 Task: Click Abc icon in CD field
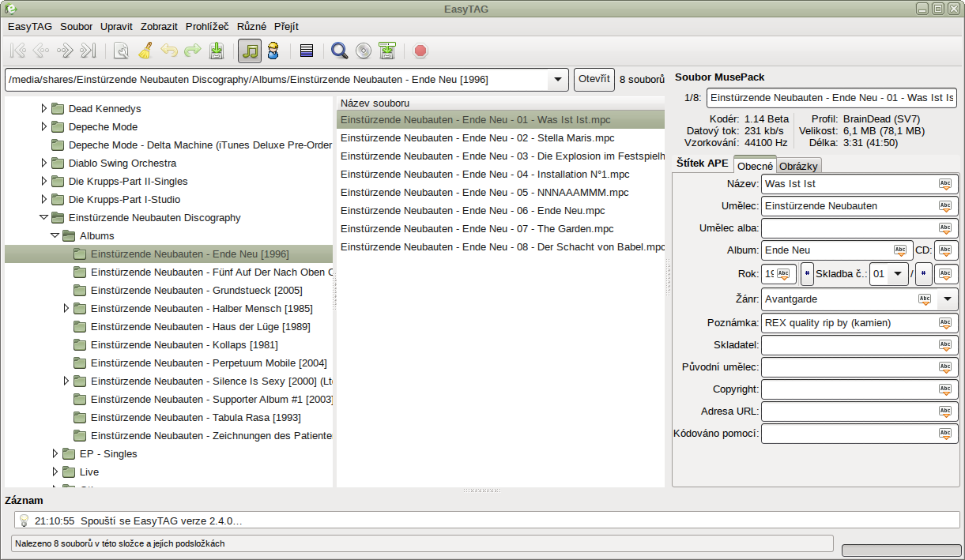[946, 250]
